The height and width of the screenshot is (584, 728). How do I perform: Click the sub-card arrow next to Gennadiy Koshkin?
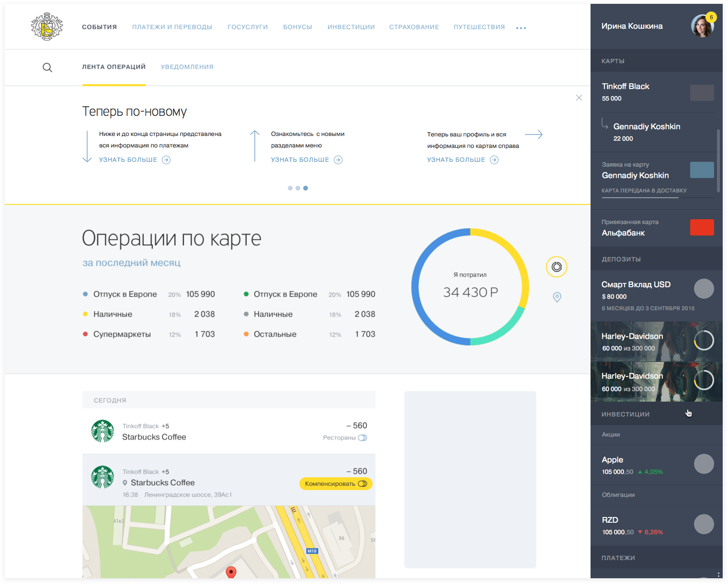tap(605, 124)
